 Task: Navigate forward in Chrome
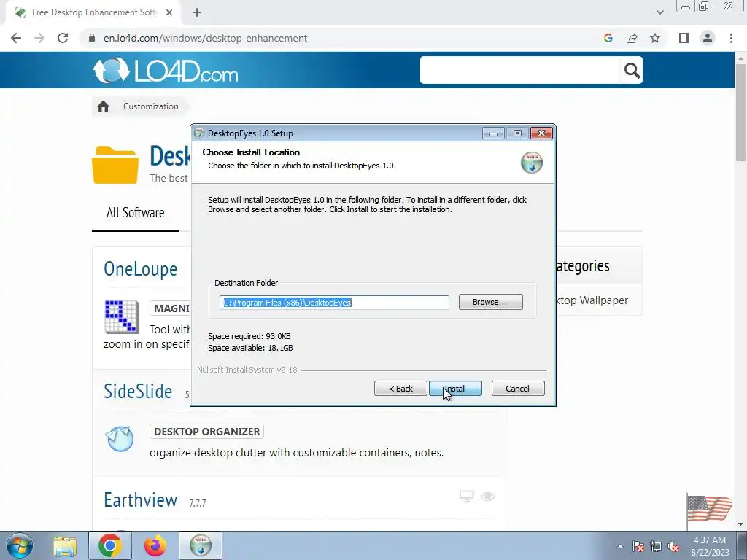39,38
